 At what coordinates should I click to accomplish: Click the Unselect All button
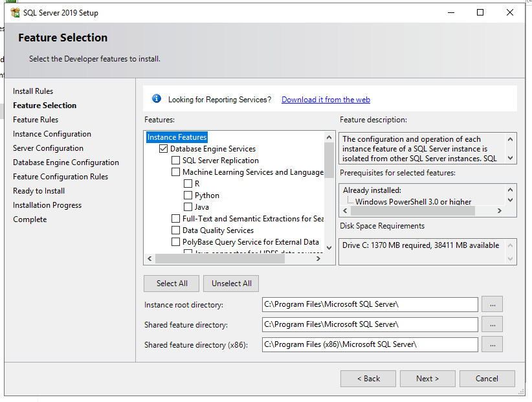click(x=231, y=284)
